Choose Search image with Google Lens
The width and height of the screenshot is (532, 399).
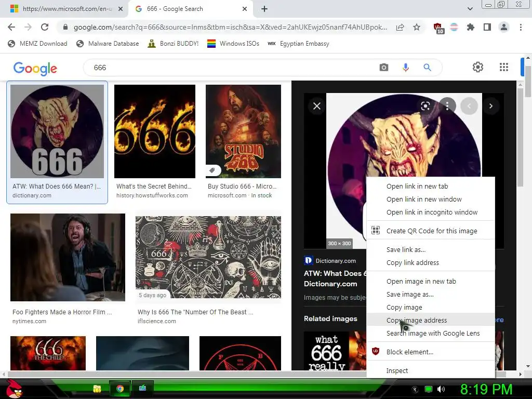(431, 333)
